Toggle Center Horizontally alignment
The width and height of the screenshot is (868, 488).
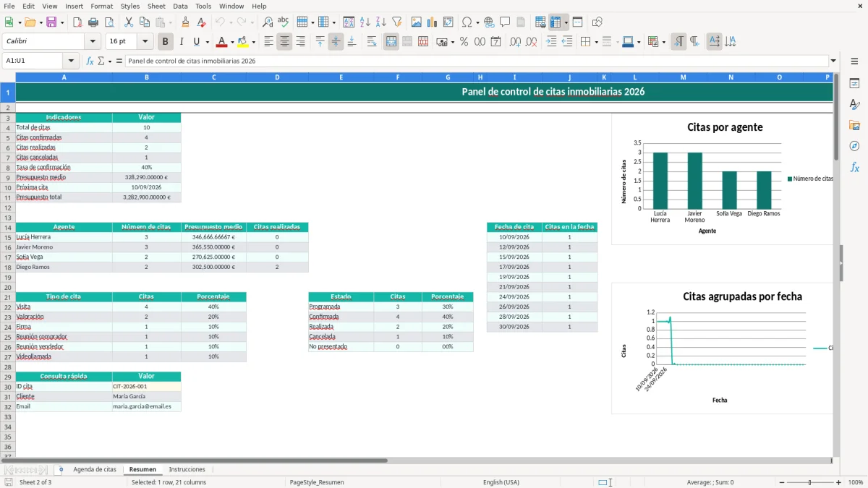tap(284, 42)
